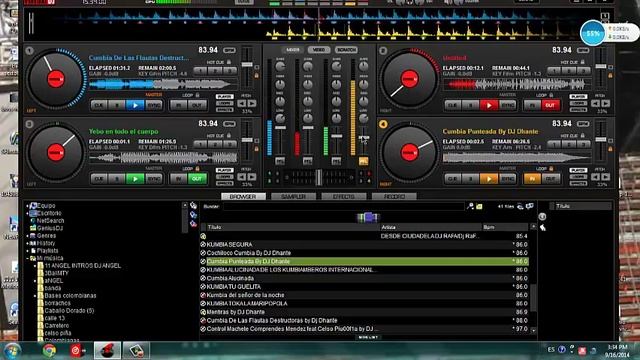The width and height of the screenshot is (640, 360).
Task: Expand the Equipo tree node
Action: 28,206
